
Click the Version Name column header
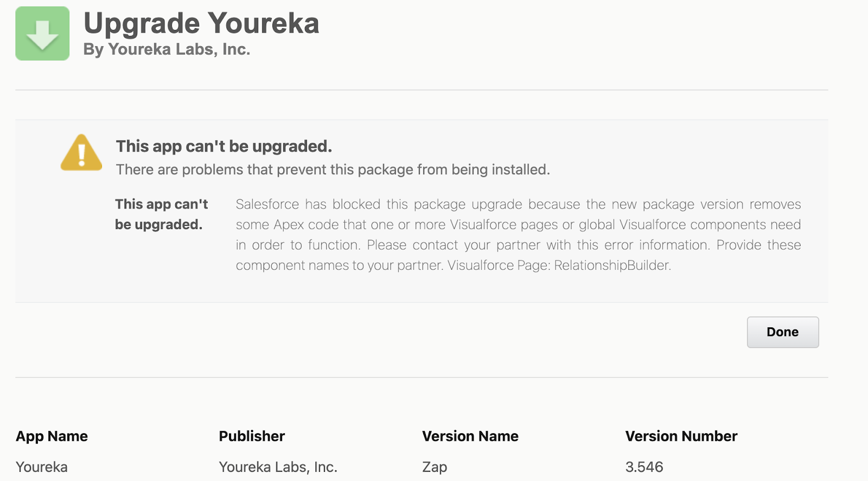470,436
